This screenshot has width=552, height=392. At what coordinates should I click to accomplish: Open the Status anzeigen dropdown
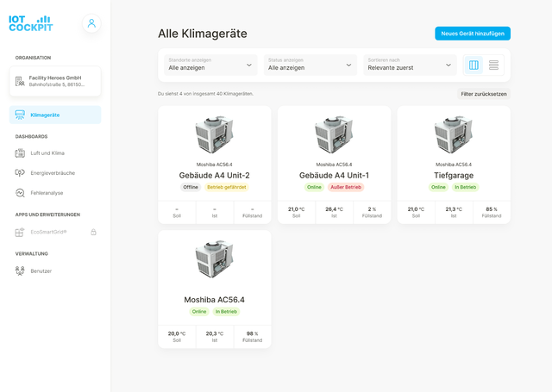[x=310, y=65]
